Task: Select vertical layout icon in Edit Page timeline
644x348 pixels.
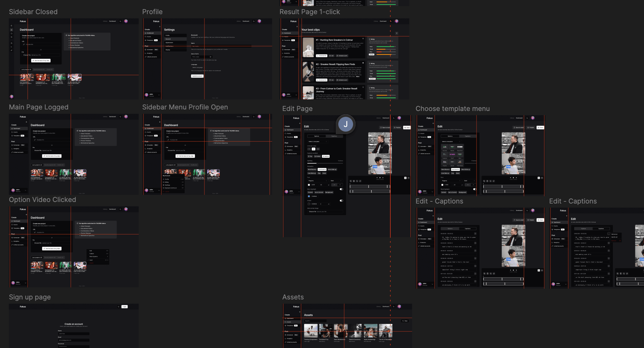Action: click(405, 178)
